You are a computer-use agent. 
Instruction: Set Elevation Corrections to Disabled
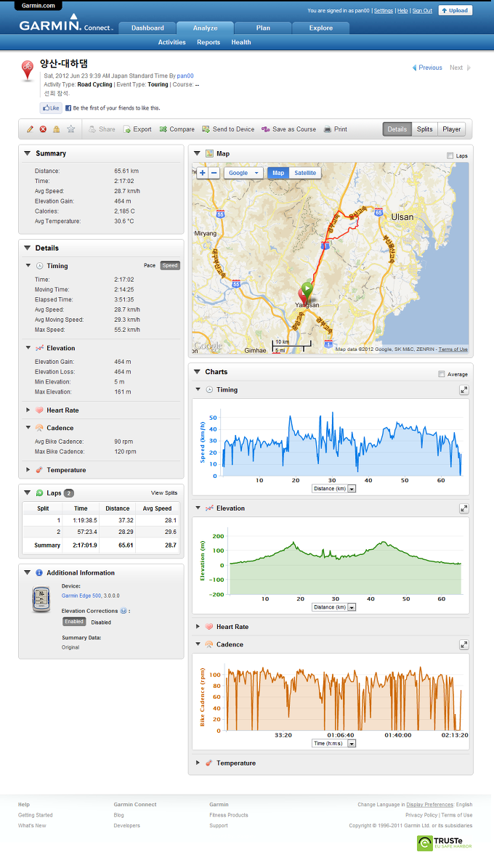click(x=101, y=622)
